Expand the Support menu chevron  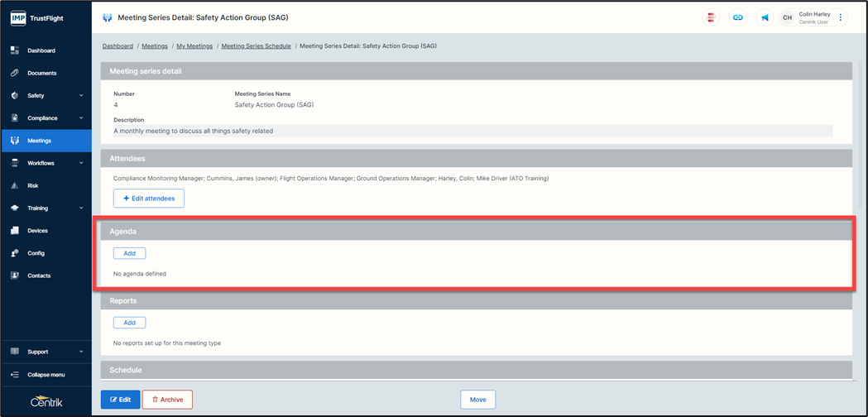[81, 352]
